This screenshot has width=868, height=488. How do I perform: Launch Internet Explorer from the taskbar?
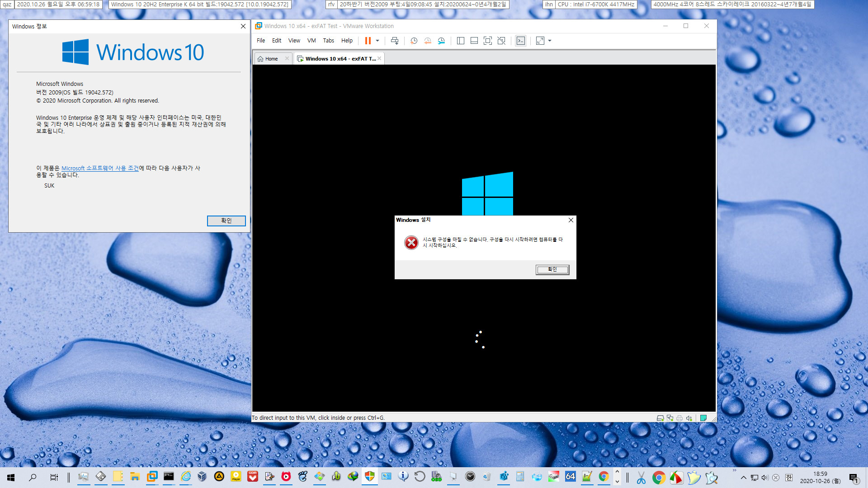[186, 477]
